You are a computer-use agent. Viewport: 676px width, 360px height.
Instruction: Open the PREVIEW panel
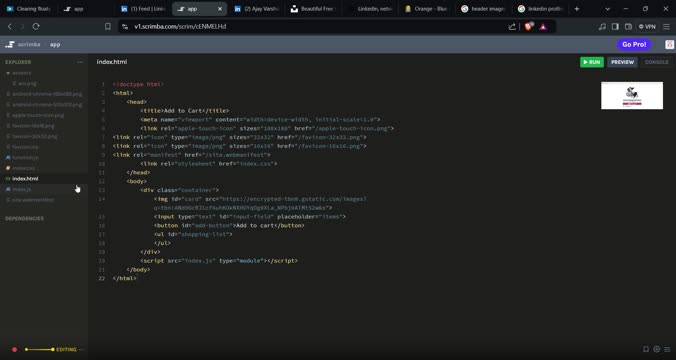(x=622, y=62)
